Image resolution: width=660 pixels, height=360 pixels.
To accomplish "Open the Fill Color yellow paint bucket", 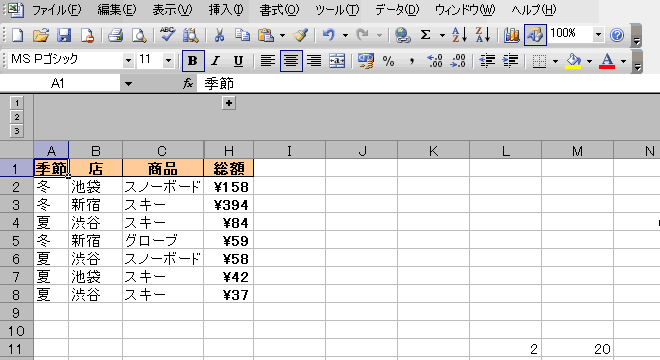I will click(x=573, y=61).
